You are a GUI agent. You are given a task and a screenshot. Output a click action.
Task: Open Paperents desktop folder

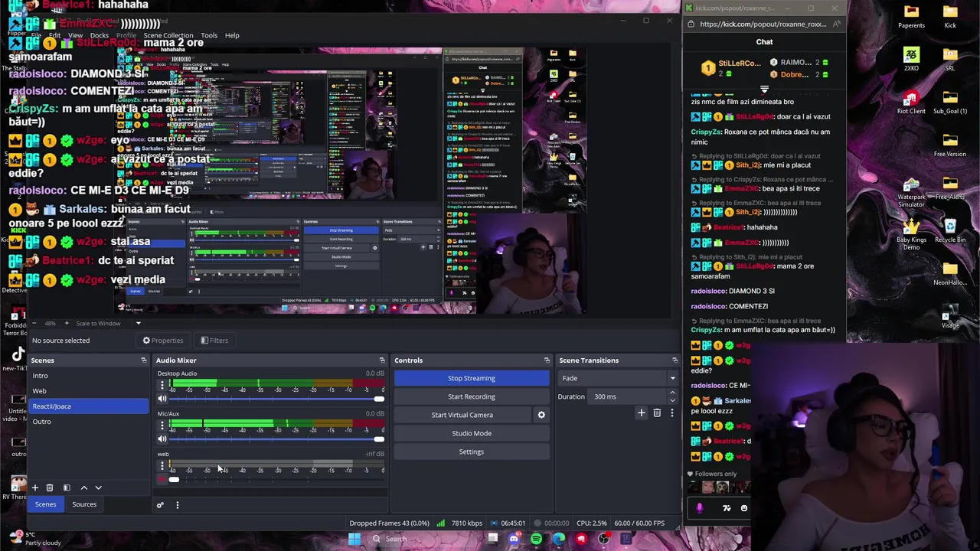911,16
